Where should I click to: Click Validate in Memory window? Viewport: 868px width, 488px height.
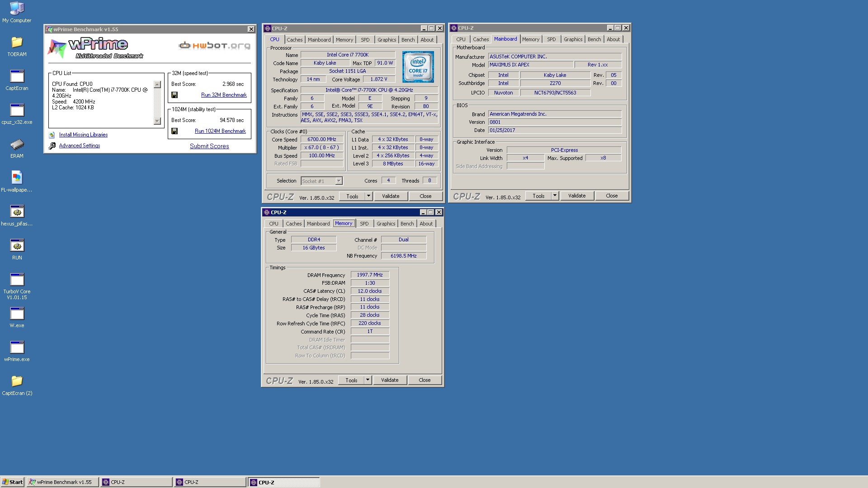click(x=390, y=380)
